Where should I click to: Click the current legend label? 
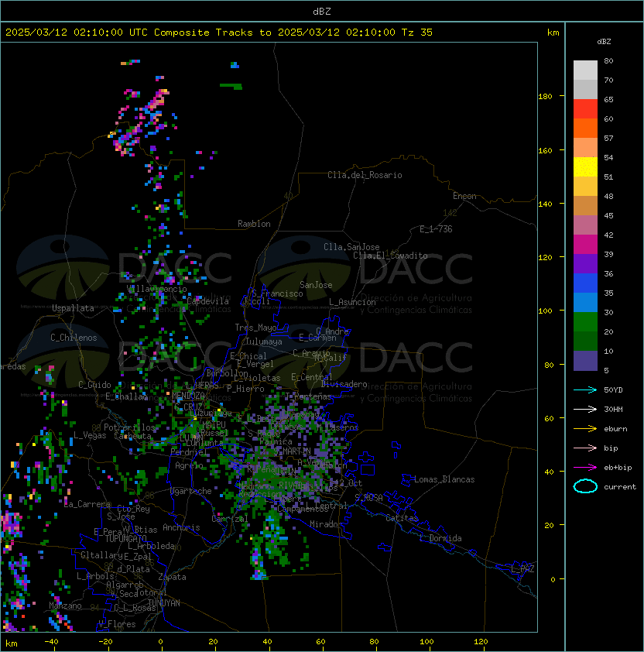[x=620, y=486]
